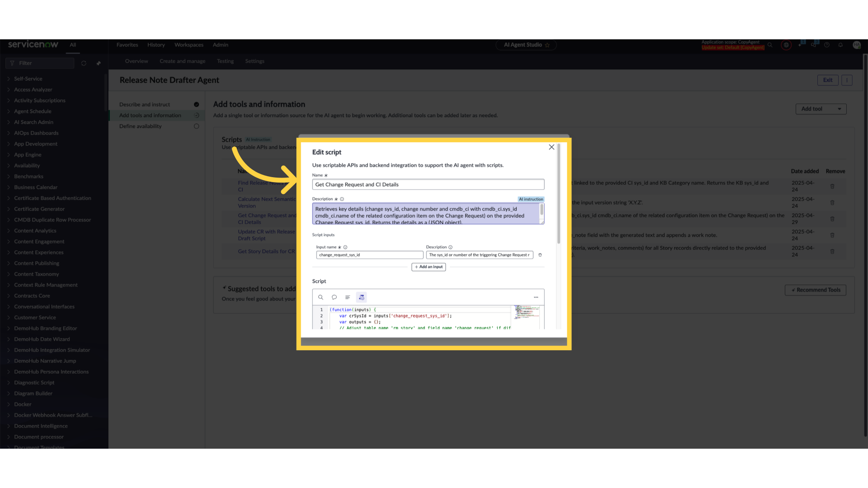Click the pin navigator icon
Screen dimensions: 868x488
[99, 63]
